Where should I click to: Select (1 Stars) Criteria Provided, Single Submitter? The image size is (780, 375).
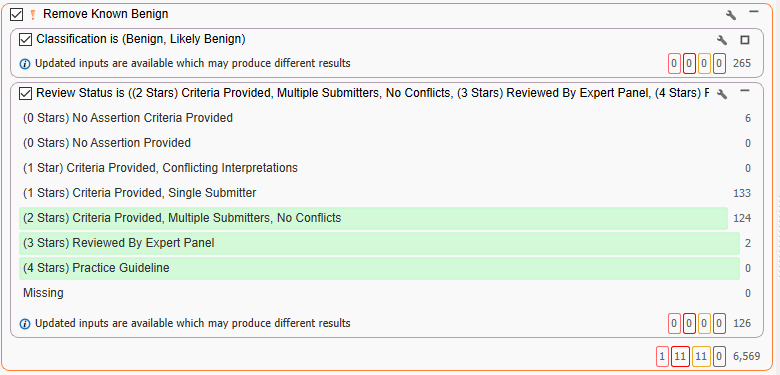click(x=374, y=193)
